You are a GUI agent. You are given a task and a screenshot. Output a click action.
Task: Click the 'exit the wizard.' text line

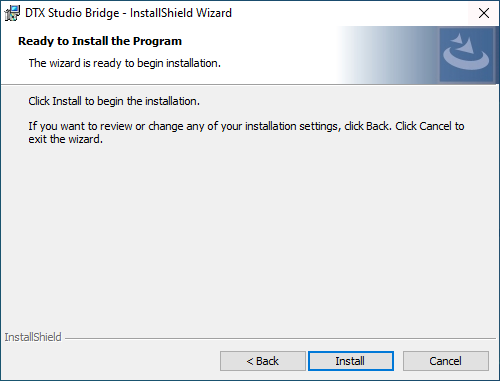point(65,139)
